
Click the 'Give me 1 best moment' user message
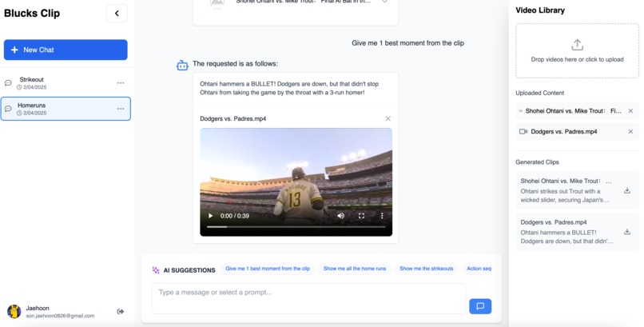point(407,43)
